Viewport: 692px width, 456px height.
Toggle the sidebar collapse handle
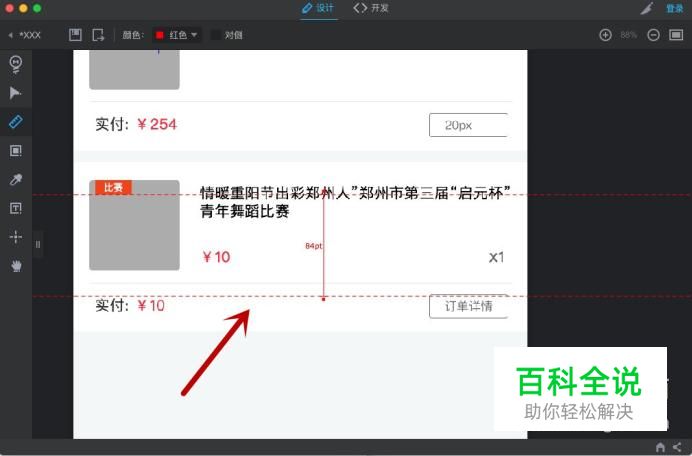tap(38, 244)
